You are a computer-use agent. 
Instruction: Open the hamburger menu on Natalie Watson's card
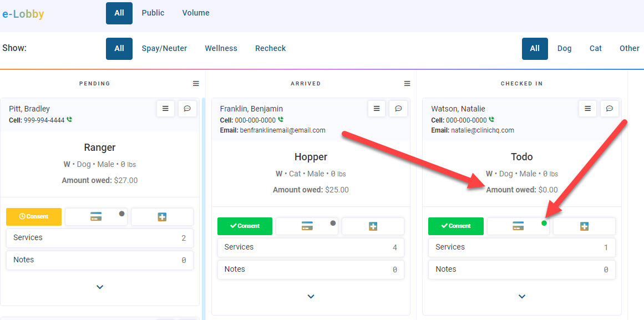coord(587,109)
